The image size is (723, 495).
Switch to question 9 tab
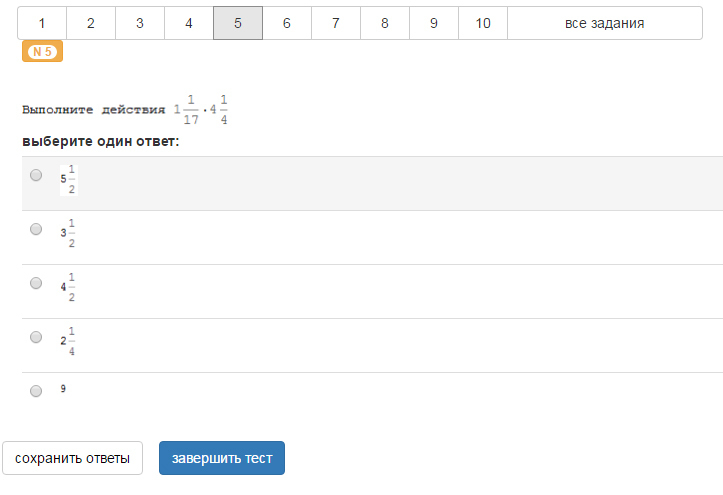(x=434, y=23)
